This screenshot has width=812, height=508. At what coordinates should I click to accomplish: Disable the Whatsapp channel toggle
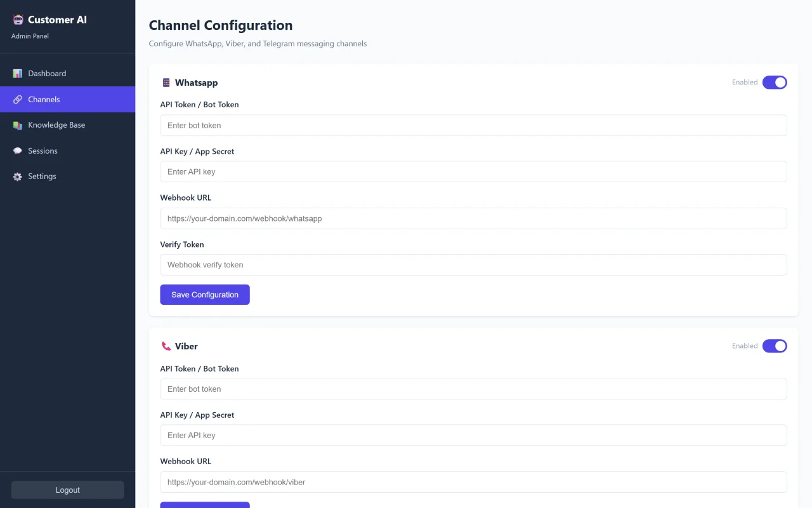(x=775, y=83)
